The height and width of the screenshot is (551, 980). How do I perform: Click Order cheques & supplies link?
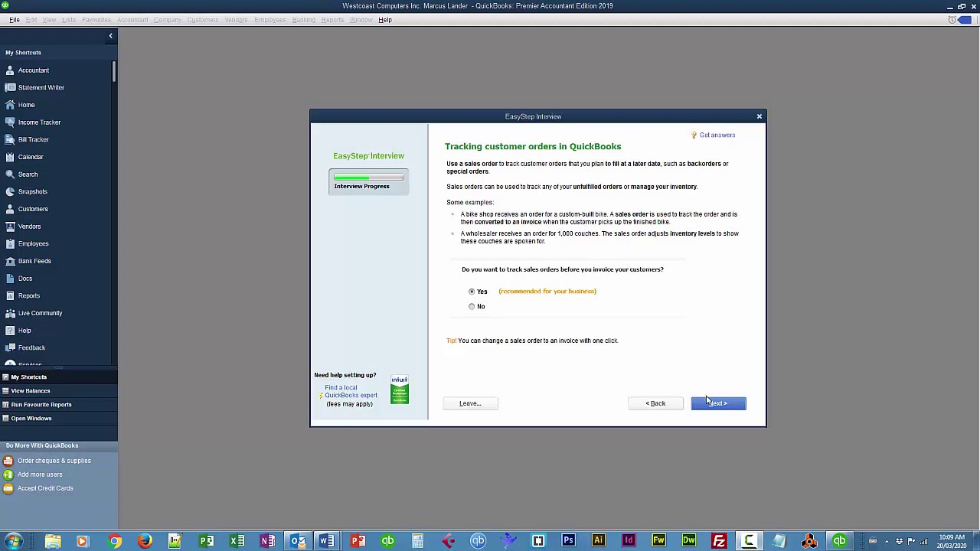[x=54, y=461]
